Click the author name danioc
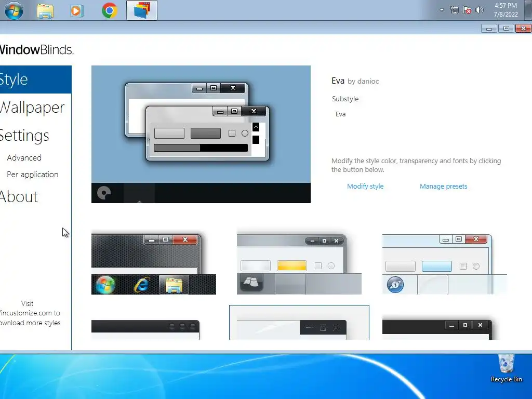Viewport: 532px width, 399px height. [x=368, y=81]
